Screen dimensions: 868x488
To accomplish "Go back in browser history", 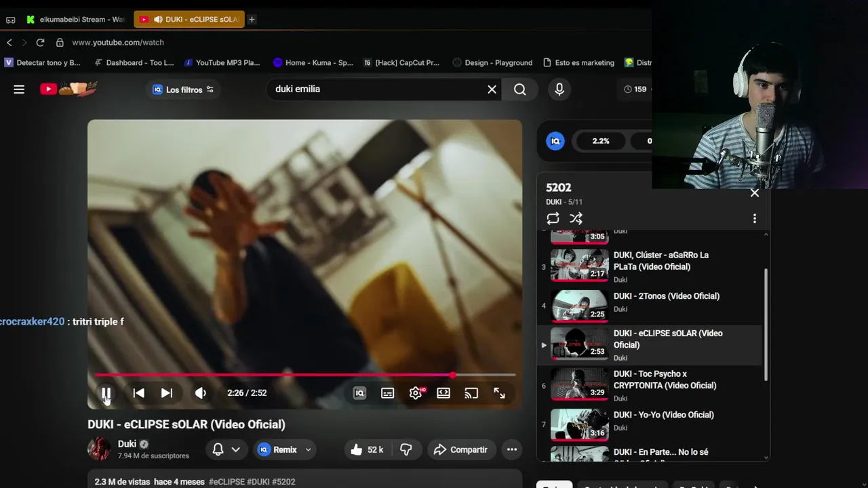I will (x=9, y=42).
